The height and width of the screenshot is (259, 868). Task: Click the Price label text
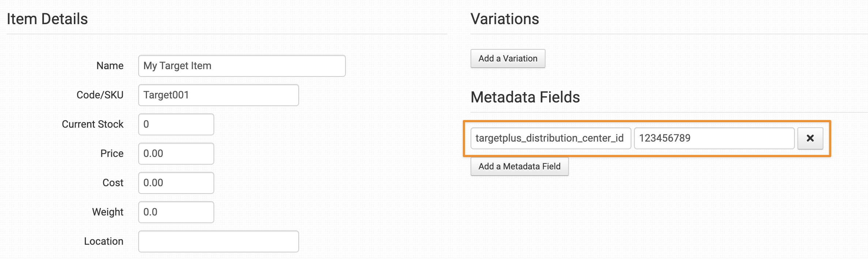(x=112, y=154)
